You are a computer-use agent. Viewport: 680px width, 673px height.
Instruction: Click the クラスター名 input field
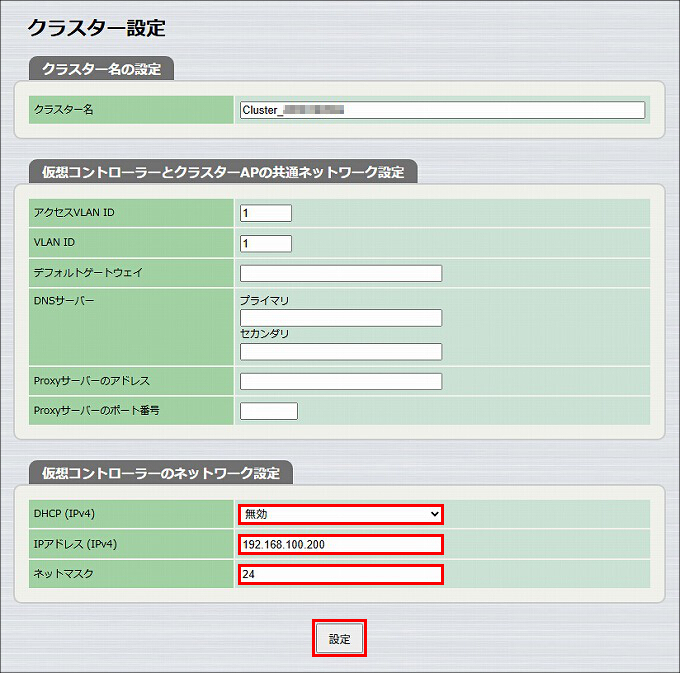(x=442, y=110)
